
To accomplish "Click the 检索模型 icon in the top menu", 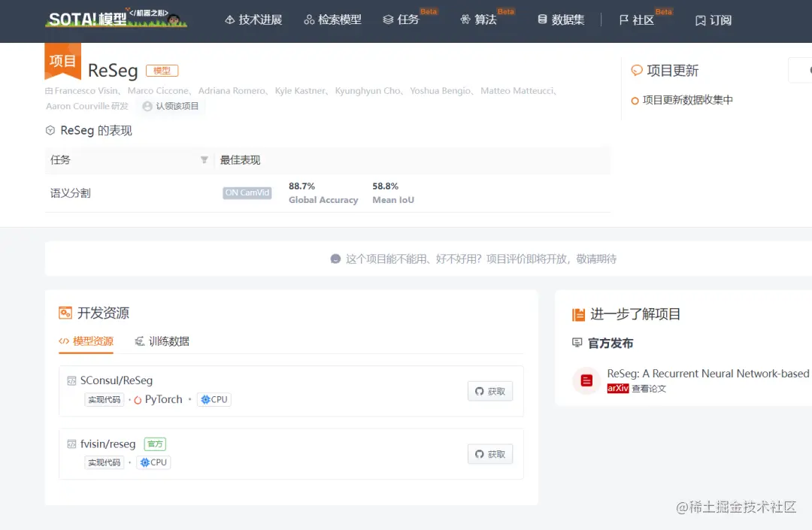I will [x=332, y=20].
